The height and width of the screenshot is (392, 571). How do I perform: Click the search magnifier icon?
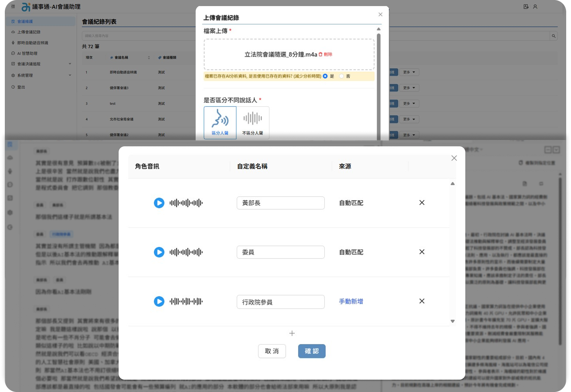[x=553, y=36]
